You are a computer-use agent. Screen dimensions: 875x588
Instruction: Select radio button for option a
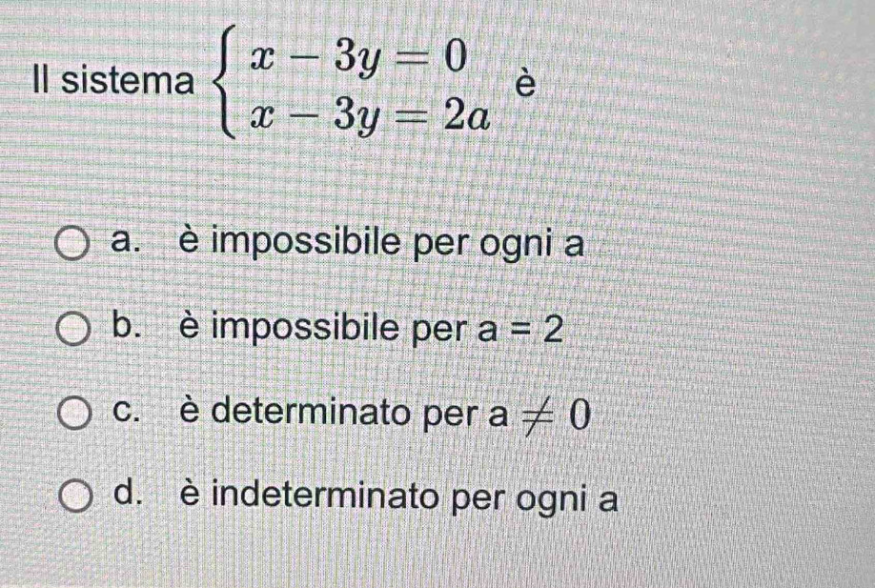point(72,244)
